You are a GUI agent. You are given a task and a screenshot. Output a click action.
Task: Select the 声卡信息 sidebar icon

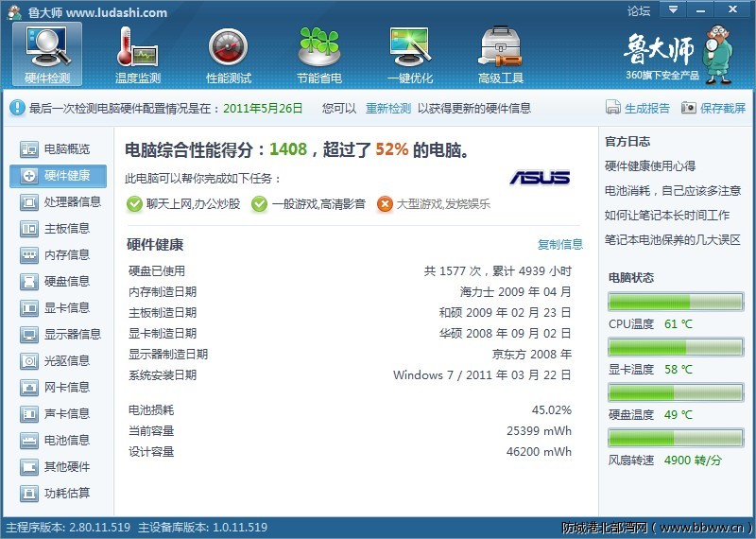29,414
